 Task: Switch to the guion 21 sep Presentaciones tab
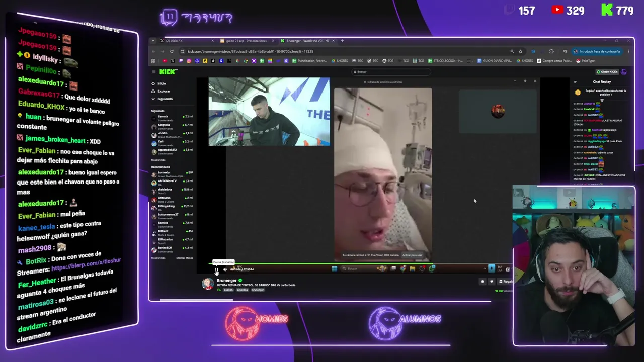(x=247, y=41)
